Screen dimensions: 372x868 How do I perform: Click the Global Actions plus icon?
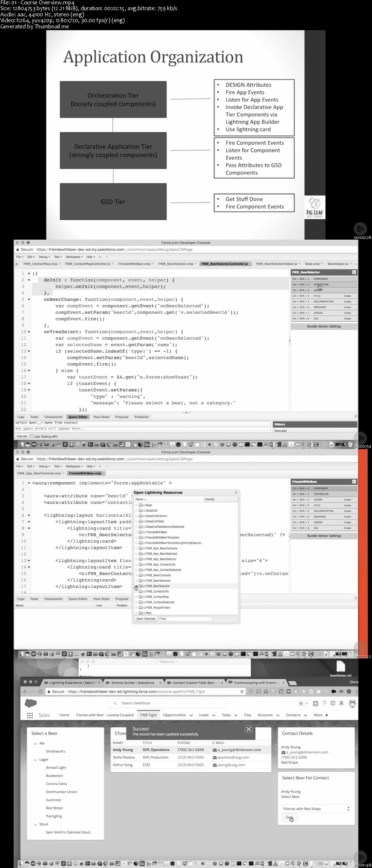click(x=315, y=703)
